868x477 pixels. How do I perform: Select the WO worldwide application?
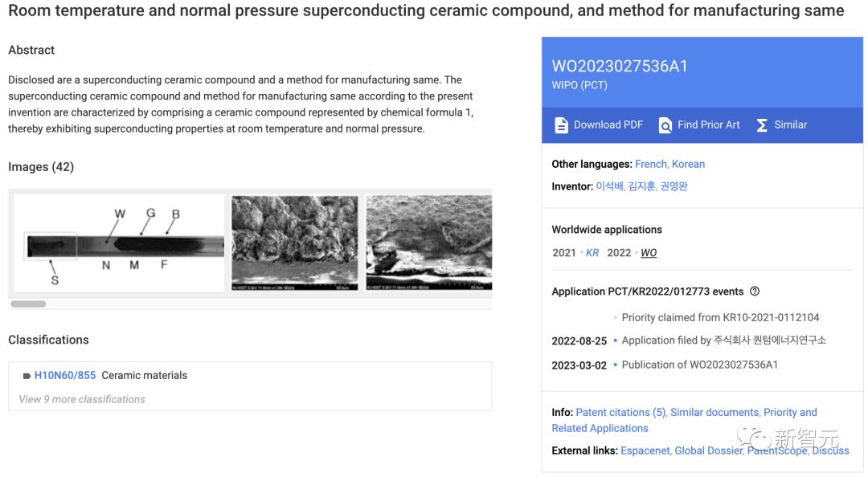pos(648,252)
